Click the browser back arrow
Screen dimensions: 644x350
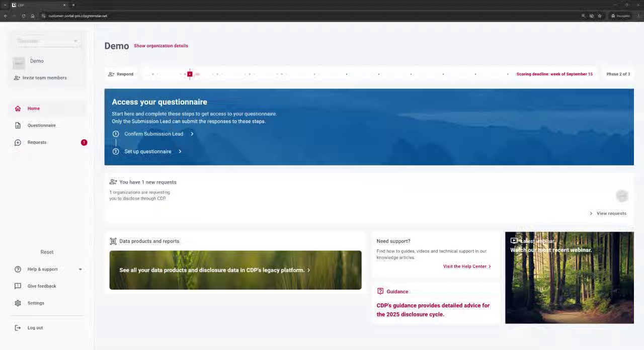pyautogui.click(x=5, y=16)
